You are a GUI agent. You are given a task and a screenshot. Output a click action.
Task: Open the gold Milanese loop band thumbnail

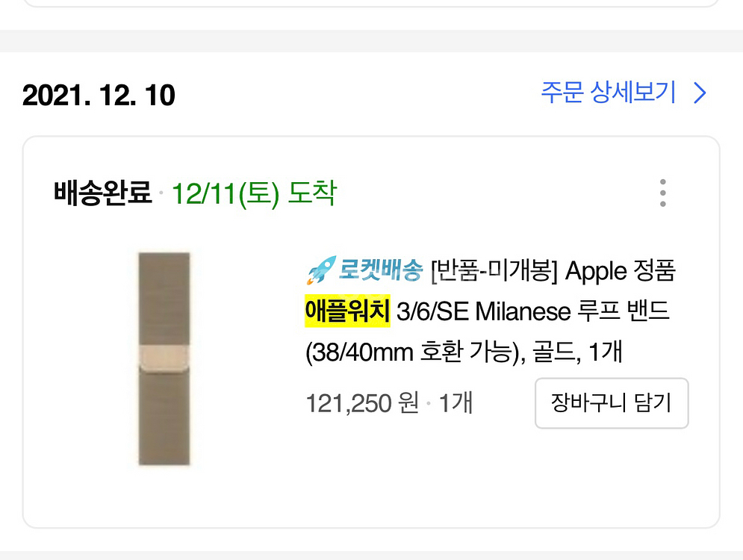tap(164, 358)
